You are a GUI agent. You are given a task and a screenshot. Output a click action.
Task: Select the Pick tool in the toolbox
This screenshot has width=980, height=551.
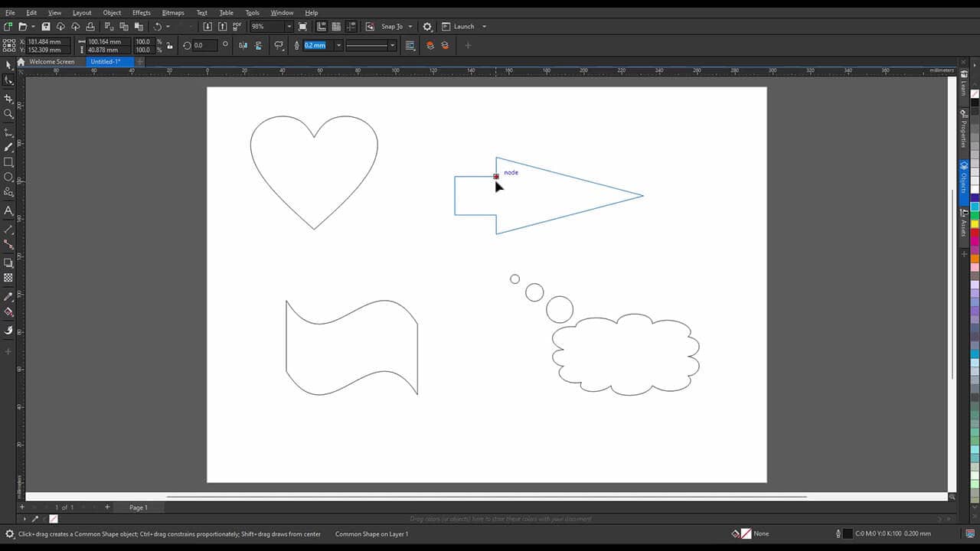[8, 65]
